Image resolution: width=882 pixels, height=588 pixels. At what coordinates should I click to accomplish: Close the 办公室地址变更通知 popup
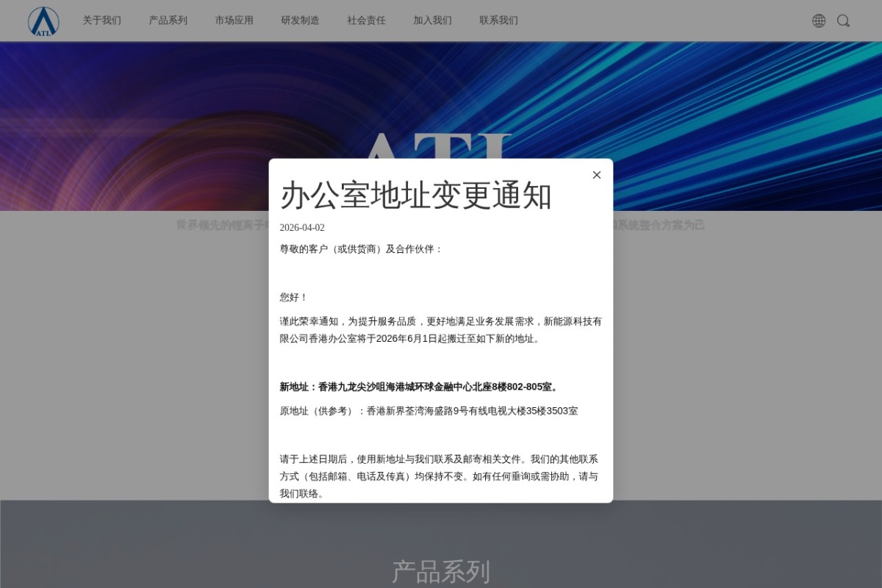597,175
